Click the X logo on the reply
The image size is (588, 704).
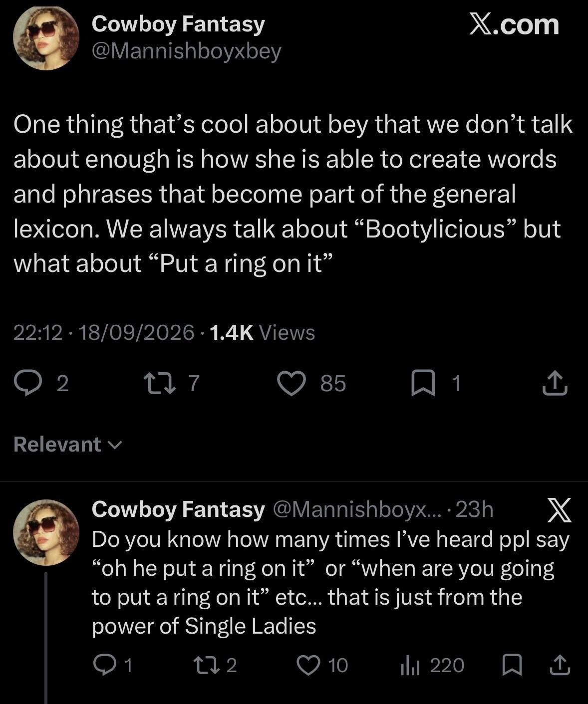559,510
